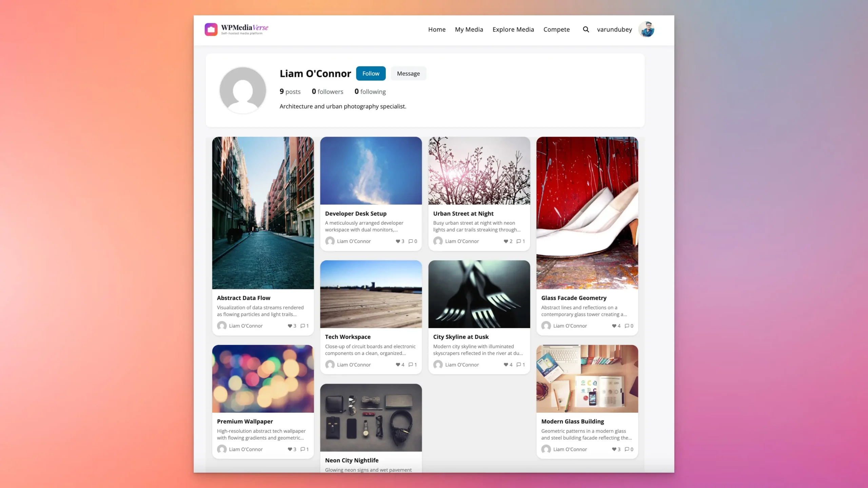Click the WPMediaVerse logo icon
The image size is (868, 488).
tap(211, 29)
